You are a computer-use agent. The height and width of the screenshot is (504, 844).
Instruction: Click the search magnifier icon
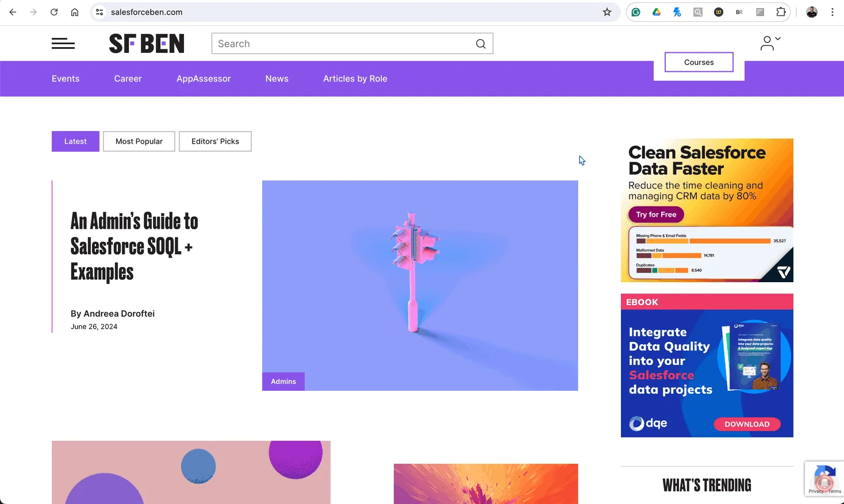pyautogui.click(x=481, y=44)
